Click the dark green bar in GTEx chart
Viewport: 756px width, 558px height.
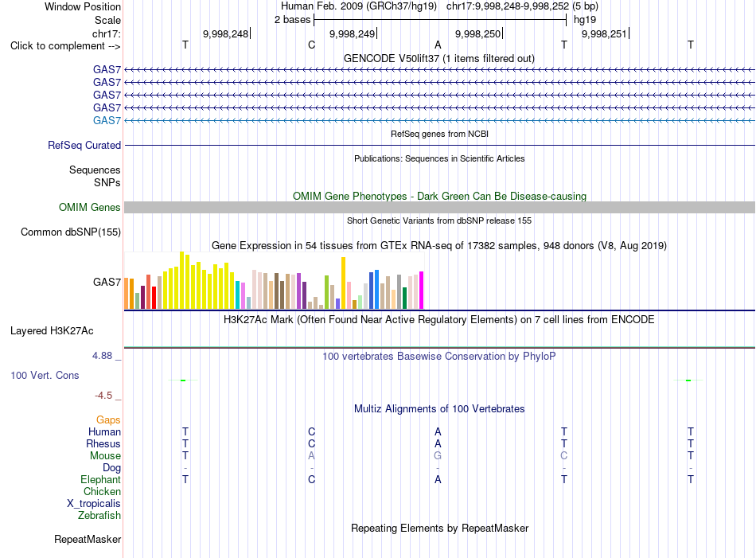(405, 298)
